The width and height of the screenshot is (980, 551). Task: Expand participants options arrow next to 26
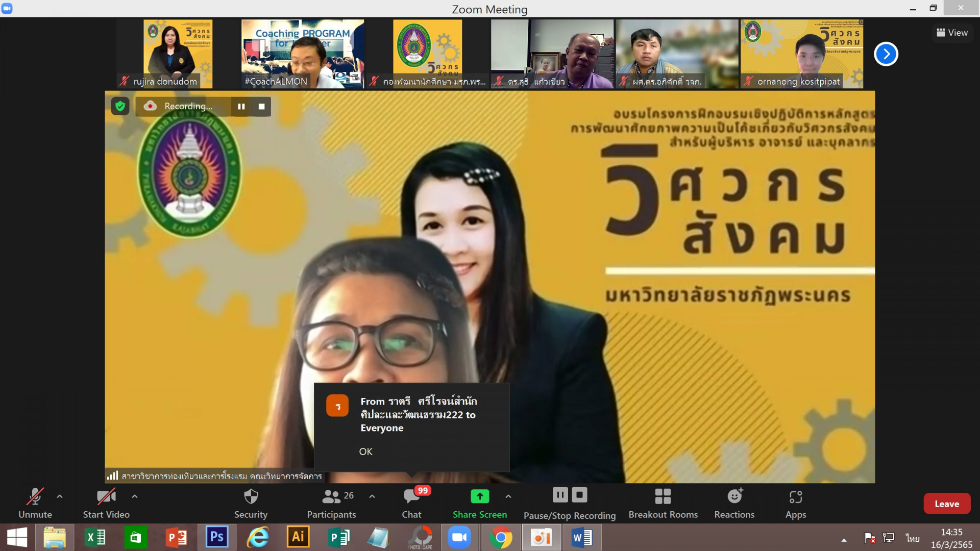coord(372,496)
